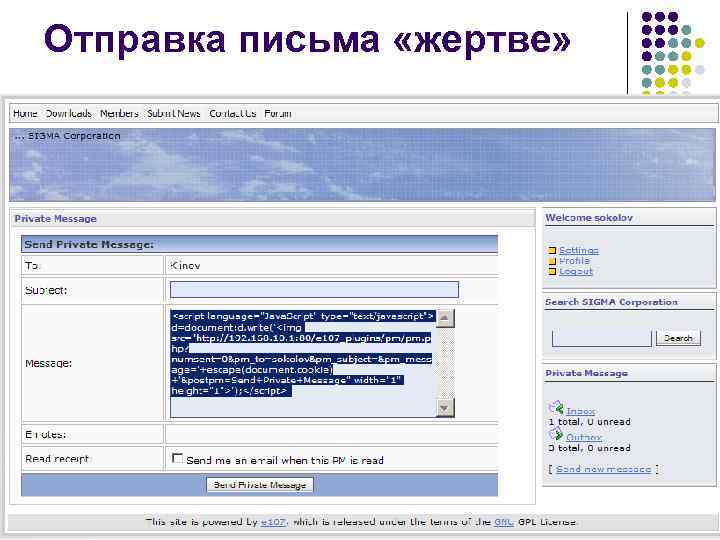This screenshot has width=720, height=540.
Task: Click the '1 total, 0 unread' inbox text
Action: (590, 422)
